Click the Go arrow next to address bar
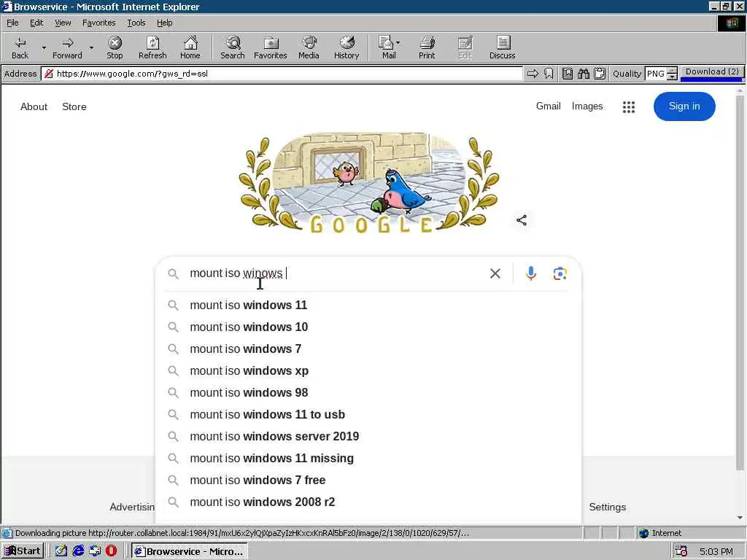747x560 pixels. [533, 74]
